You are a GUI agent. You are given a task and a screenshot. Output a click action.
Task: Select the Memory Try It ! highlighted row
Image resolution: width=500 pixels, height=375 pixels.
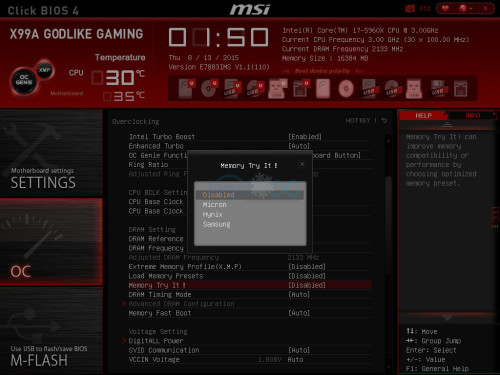tap(250, 285)
